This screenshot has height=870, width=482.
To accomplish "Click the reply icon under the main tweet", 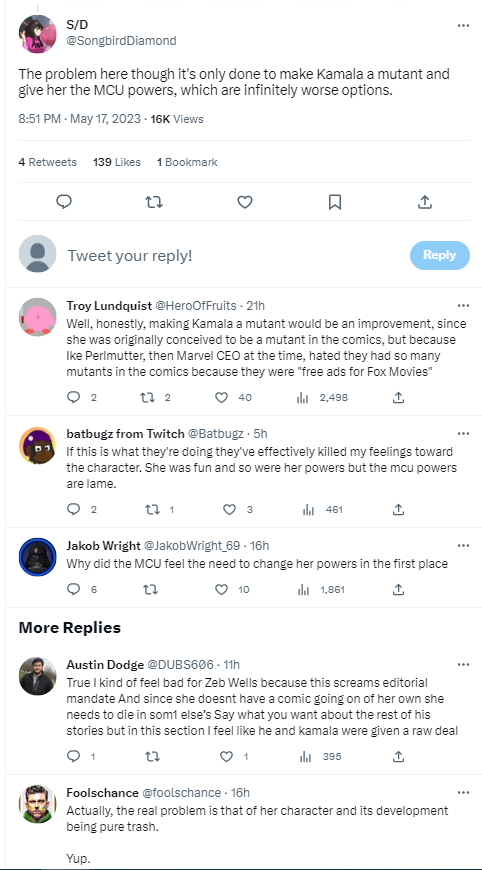I will (x=64, y=202).
